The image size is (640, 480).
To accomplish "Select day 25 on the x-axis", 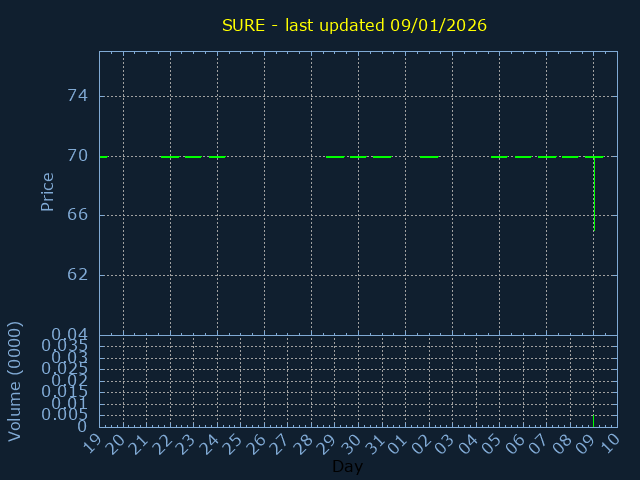I will point(235,443).
